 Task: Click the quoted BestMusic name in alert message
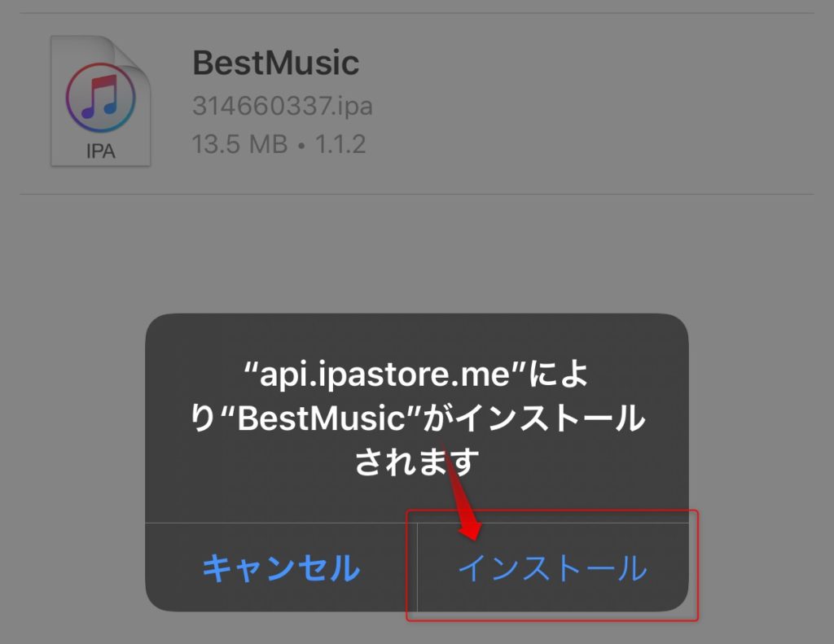click(x=321, y=418)
